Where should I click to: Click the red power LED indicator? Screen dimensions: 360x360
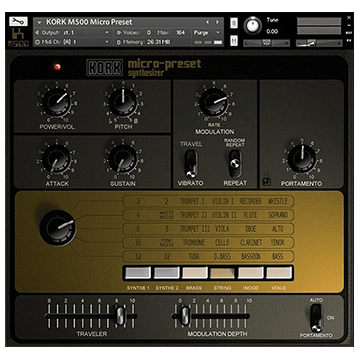click(x=57, y=67)
